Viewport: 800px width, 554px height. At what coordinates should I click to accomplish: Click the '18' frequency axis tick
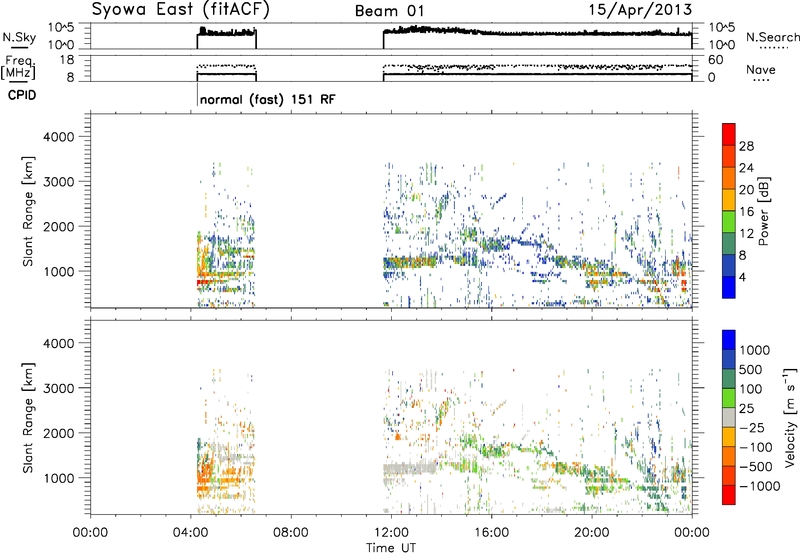(x=67, y=60)
